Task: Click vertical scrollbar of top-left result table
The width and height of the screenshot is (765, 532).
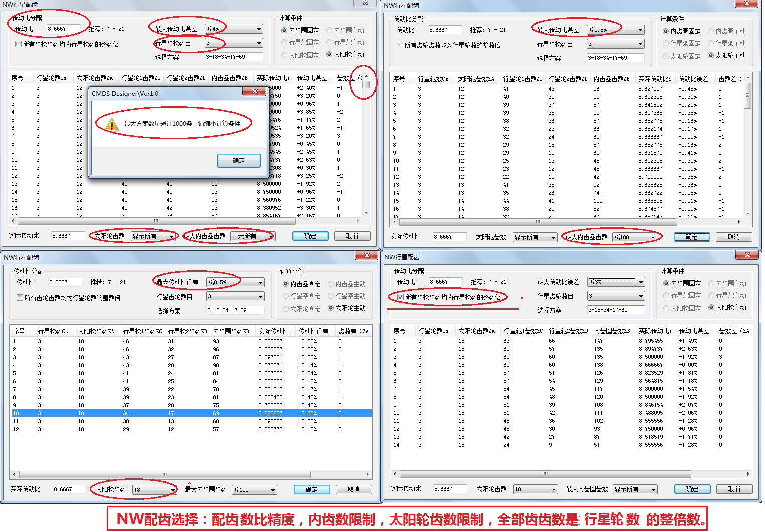Action: (x=366, y=144)
